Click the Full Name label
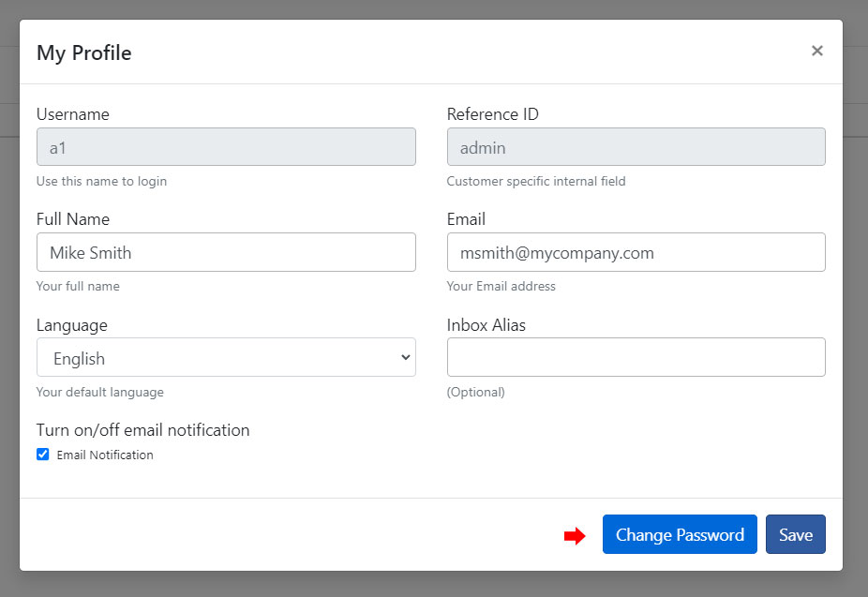The height and width of the screenshot is (597, 868). click(73, 219)
